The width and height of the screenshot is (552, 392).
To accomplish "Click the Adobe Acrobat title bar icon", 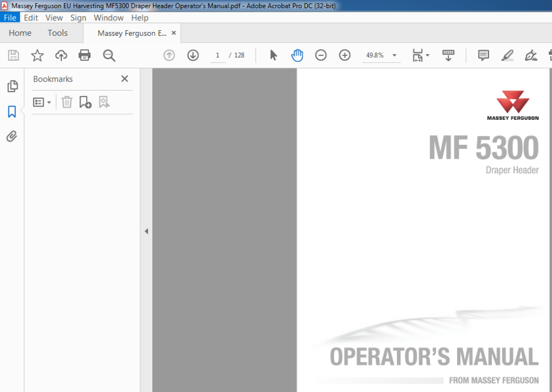I will tap(4, 6).
